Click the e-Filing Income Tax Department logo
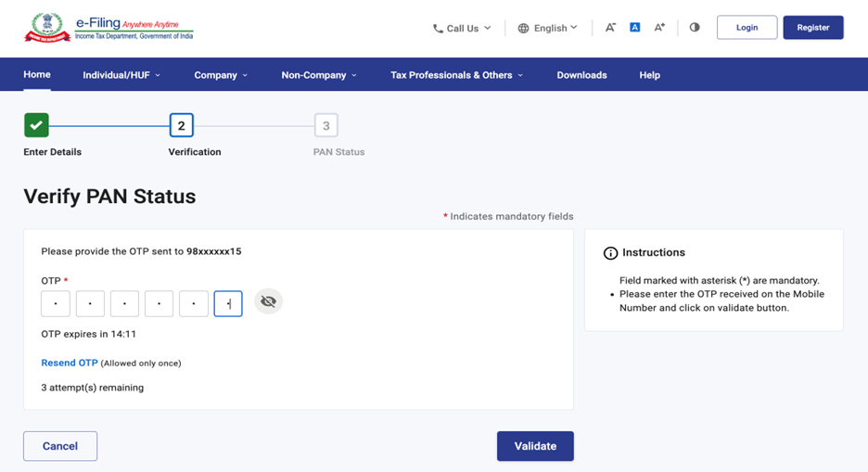Viewport: 868px width, 472px height. tap(109, 28)
